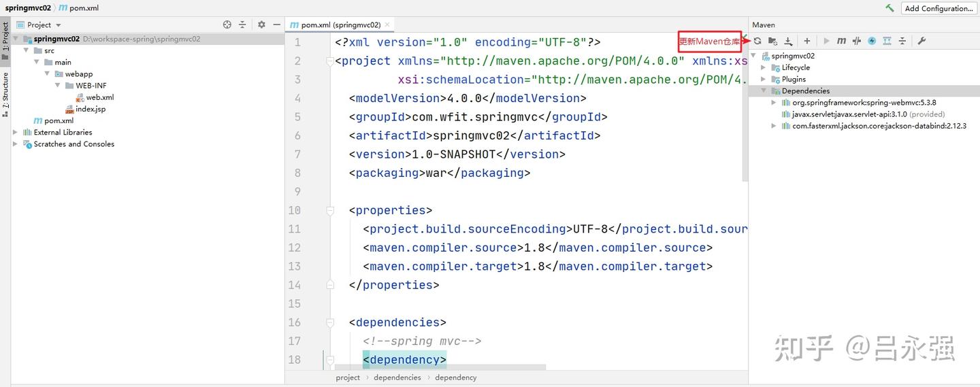Expand Scratches and Consoles node
Image resolution: width=980 pixels, height=387 pixels.
click(x=16, y=144)
